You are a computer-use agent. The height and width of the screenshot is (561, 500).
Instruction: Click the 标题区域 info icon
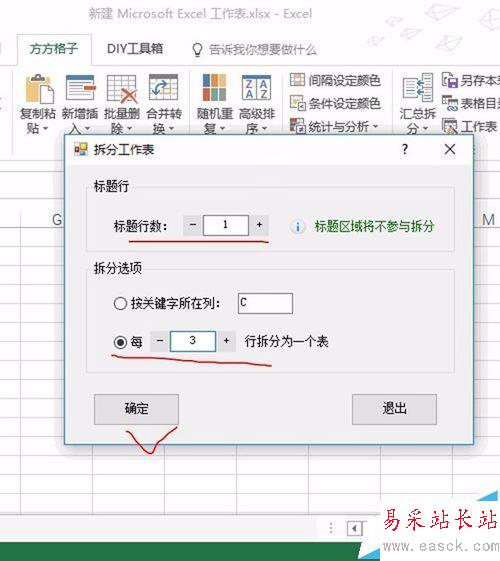[x=297, y=226]
